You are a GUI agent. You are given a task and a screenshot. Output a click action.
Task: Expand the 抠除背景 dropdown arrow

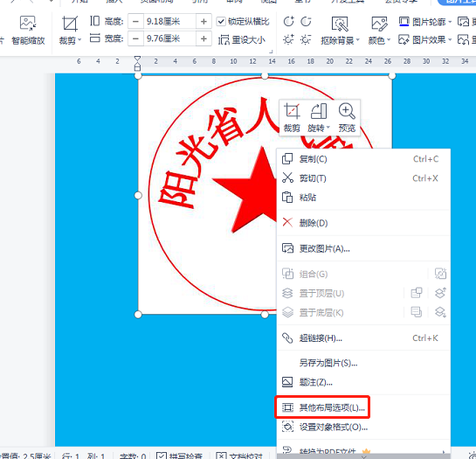pos(357,40)
